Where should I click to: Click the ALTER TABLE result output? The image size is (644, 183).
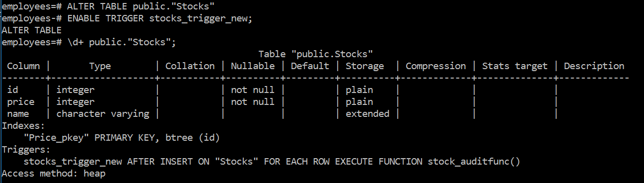(31, 30)
